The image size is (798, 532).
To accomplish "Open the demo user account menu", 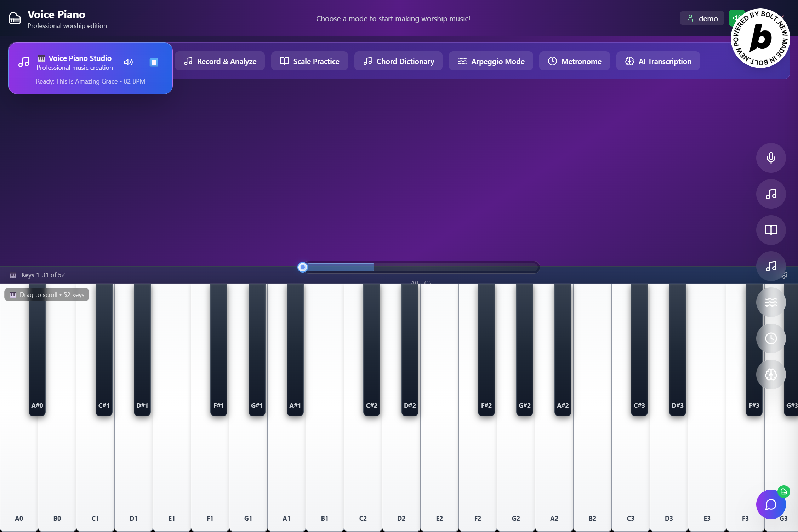I will pyautogui.click(x=702, y=18).
